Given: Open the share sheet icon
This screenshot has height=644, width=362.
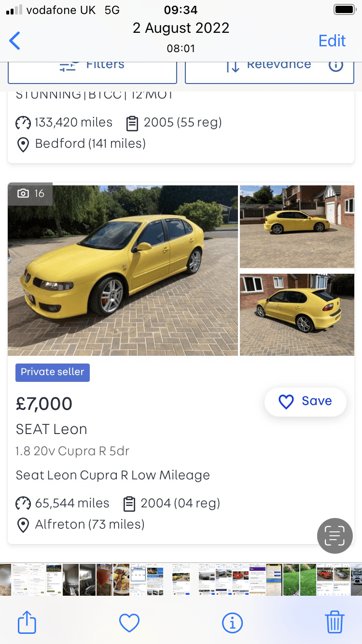Looking at the screenshot, I should [x=27, y=622].
